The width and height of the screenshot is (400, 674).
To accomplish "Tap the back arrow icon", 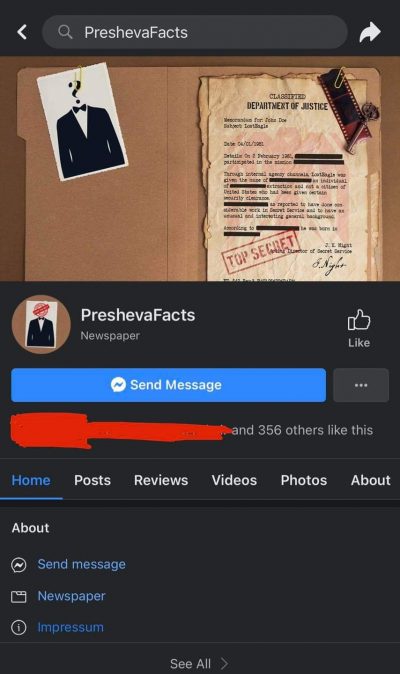I will click(x=22, y=32).
